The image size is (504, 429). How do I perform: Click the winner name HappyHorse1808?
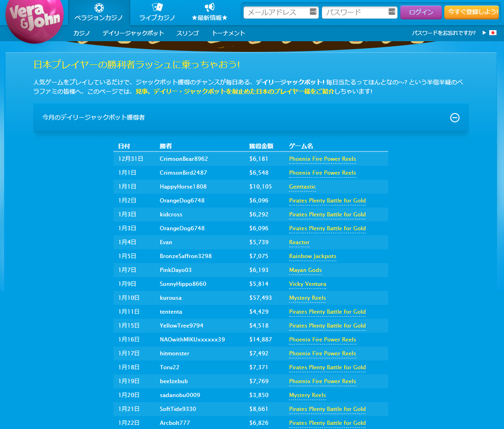pos(183,187)
